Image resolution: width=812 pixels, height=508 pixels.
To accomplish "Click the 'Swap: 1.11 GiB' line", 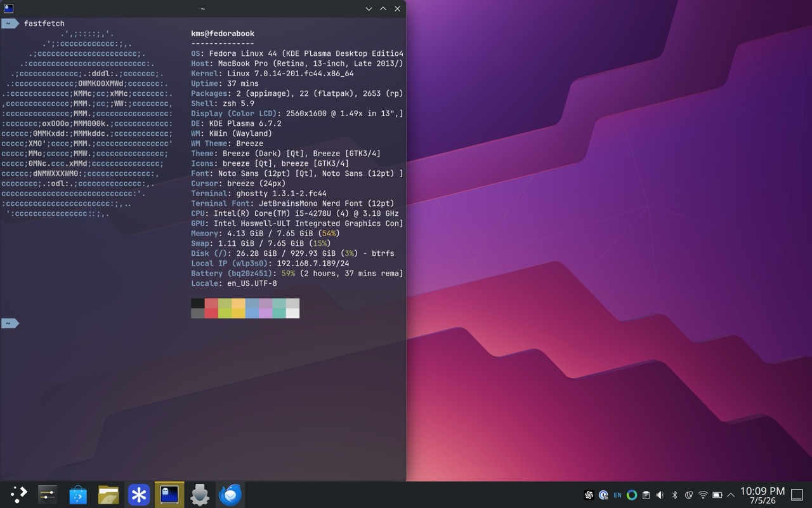I will click(x=261, y=244).
